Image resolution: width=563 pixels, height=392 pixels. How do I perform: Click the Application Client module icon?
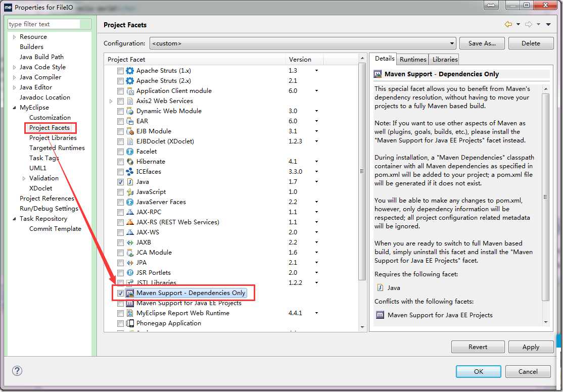point(129,91)
